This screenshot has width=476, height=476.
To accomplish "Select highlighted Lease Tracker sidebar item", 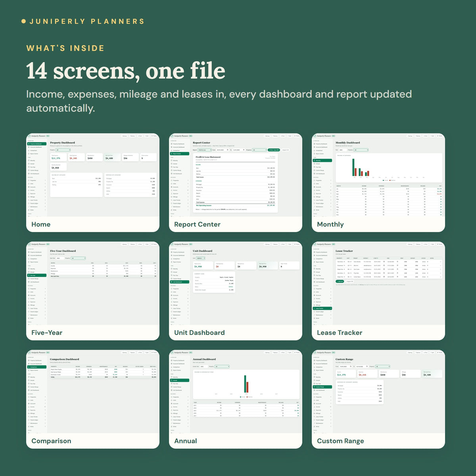I will 322,308.
